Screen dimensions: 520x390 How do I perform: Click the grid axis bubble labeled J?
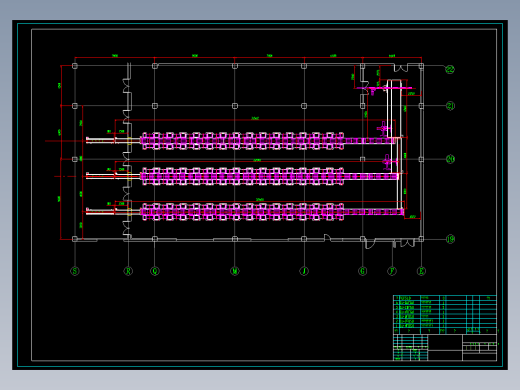tap(304, 271)
